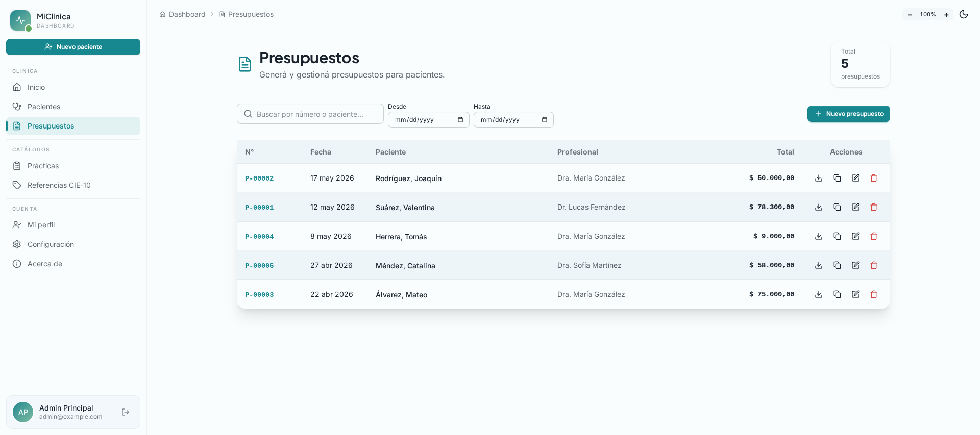Toggle dark mode with the moon icon

coord(964,14)
